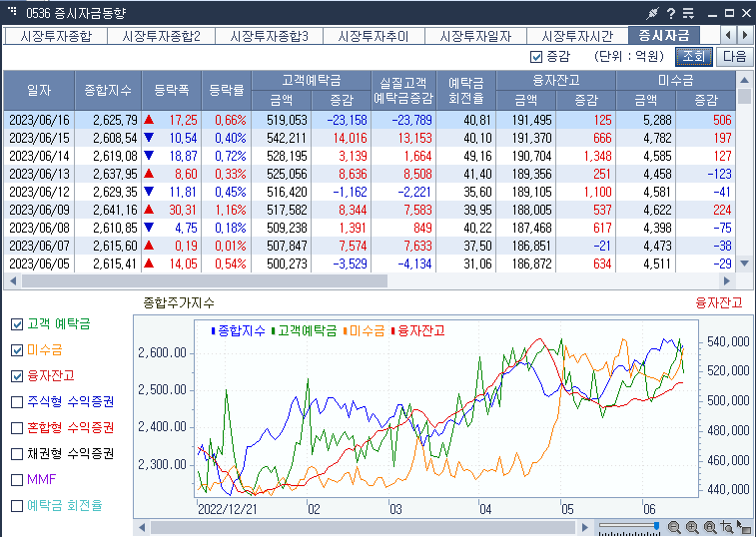Click chart zoom out magnifier icon
Image resolution: width=756 pixels, height=537 pixels.
(674, 527)
